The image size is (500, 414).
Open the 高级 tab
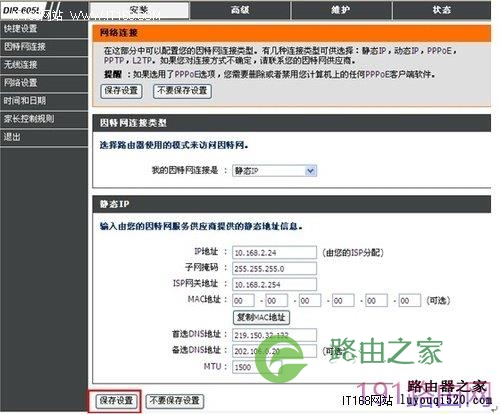click(240, 10)
